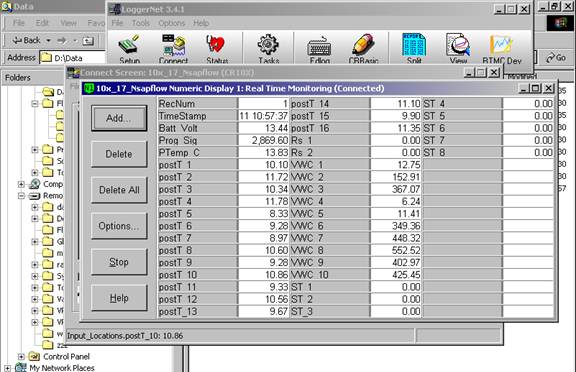Image resolution: width=576 pixels, height=372 pixels.
Task: Select My Network Places in tree
Action: click(62, 368)
